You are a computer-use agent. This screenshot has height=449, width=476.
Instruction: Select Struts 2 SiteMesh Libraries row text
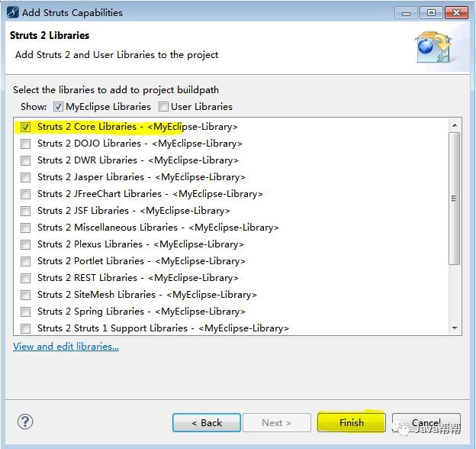(x=147, y=295)
